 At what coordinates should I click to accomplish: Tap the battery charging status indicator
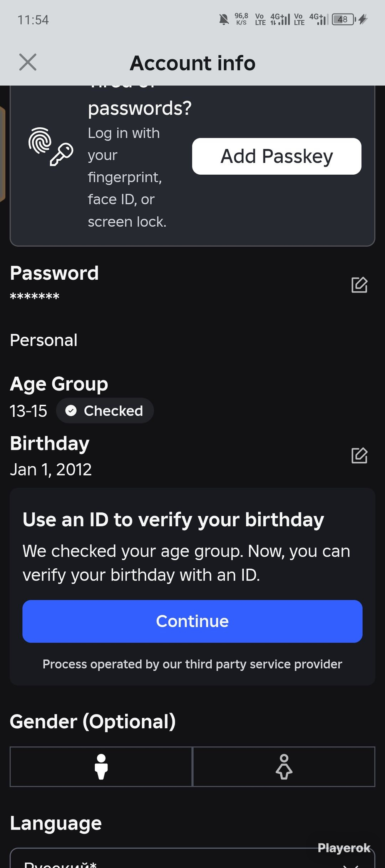tap(350, 19)
